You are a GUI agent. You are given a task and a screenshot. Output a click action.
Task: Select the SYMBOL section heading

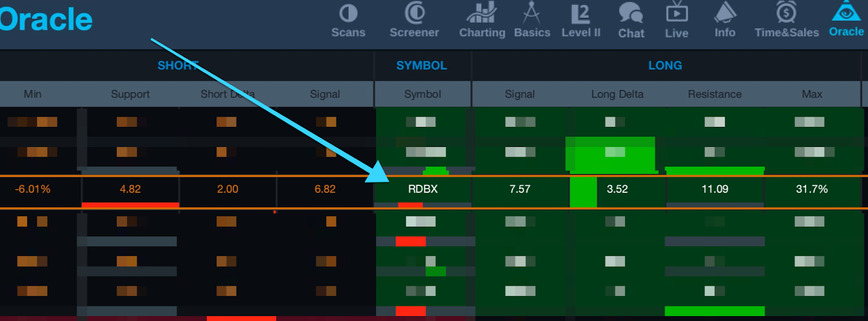tap(422, 66)
